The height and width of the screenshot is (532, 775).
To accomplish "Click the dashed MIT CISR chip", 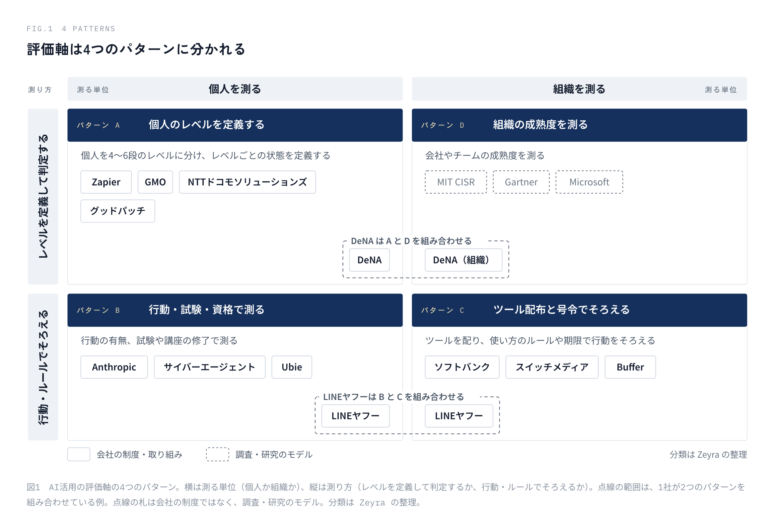I will 456,182.
